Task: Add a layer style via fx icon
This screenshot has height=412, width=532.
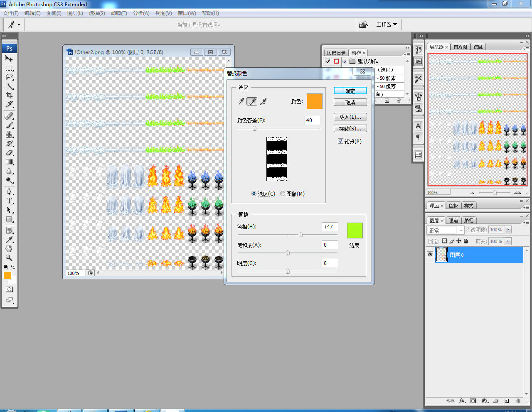Action: [462, 401]
